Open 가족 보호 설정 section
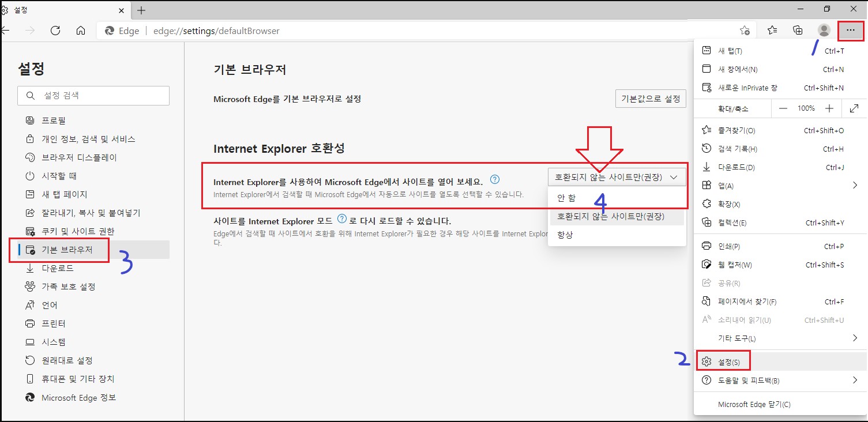The width and height of the screenshot is (868, 422). (x=93, y=287)
